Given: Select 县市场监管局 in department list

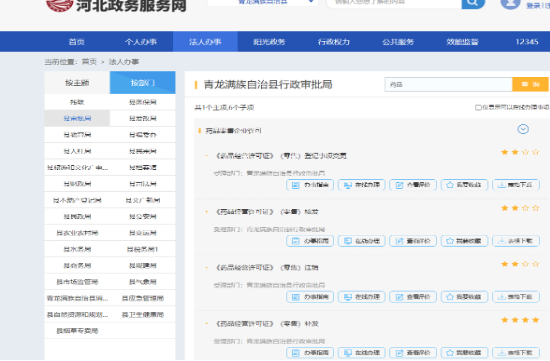Looking at the screenshot, I should click(x=77, y=282).
